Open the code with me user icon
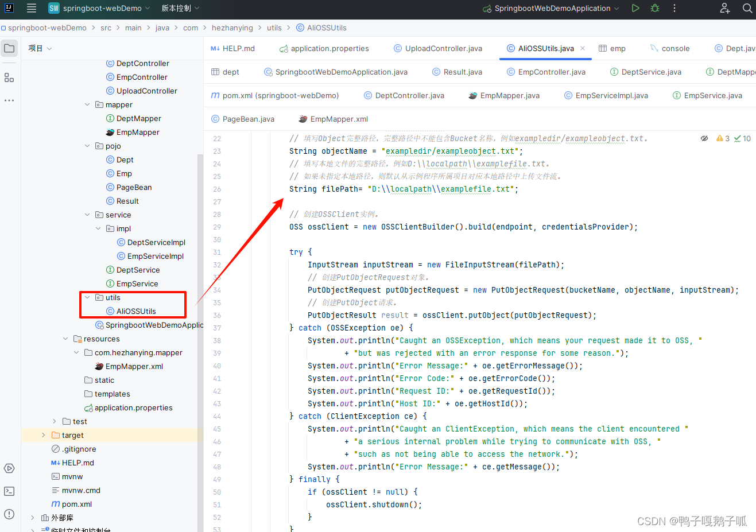 pyautogui.click(x=725, y=8)
